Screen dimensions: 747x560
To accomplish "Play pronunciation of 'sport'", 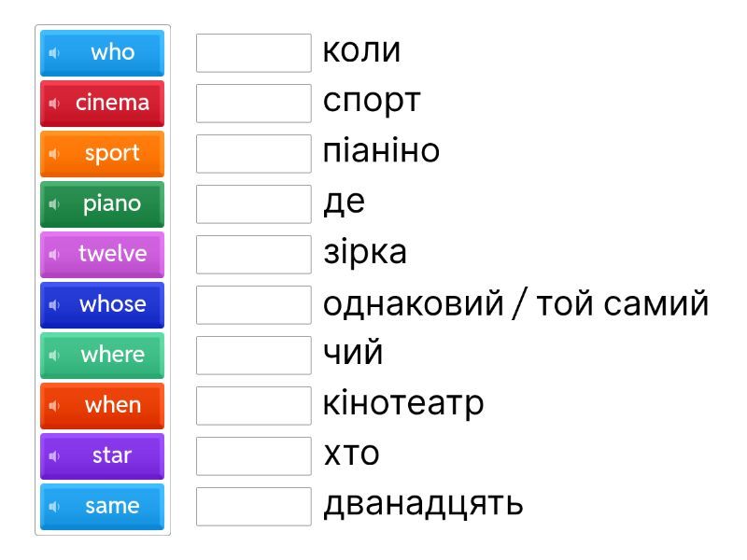I will [54, 154].
